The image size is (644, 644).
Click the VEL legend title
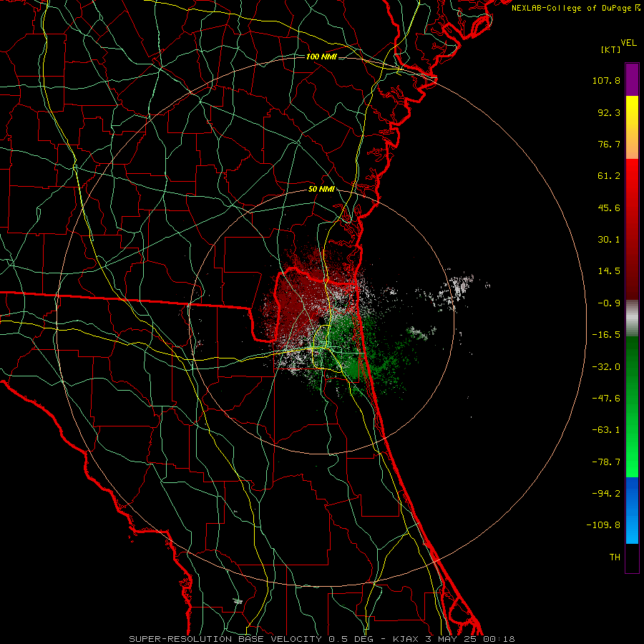(x=629, y=43)
